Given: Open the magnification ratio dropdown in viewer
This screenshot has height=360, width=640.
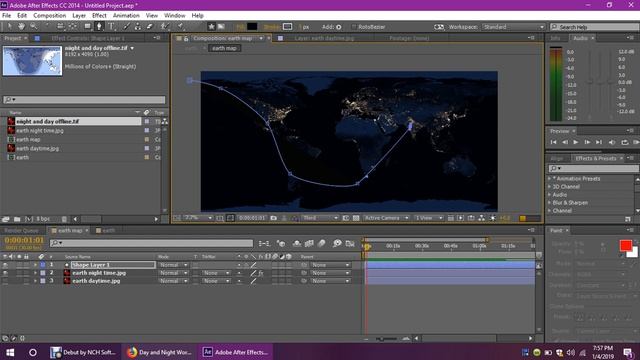Looking at the screenshot, I should (x=198, y=218).
